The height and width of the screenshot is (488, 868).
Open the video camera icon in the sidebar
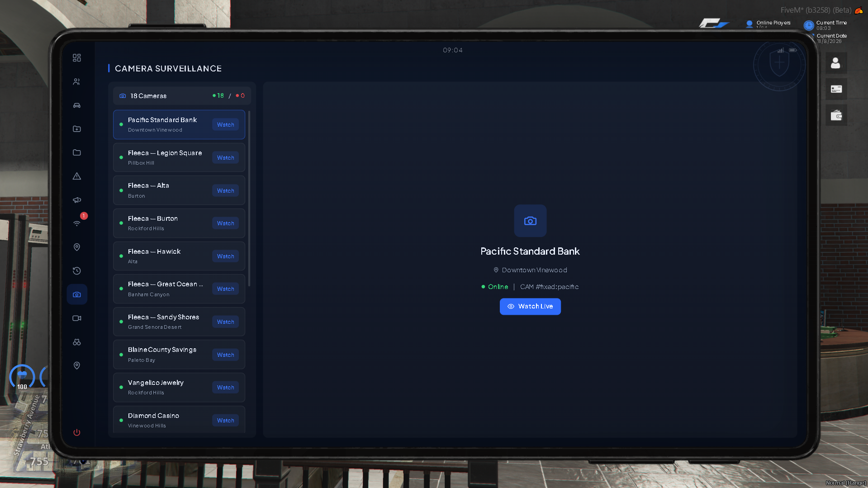tap(77, 318)
